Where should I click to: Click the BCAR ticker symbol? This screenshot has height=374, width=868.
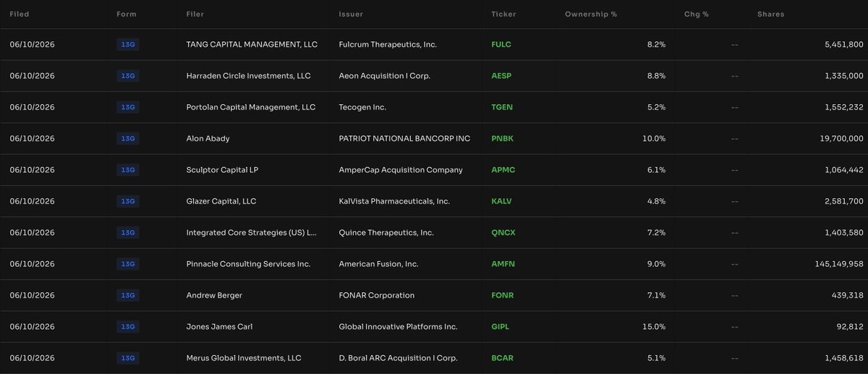[x=503, y=358]
